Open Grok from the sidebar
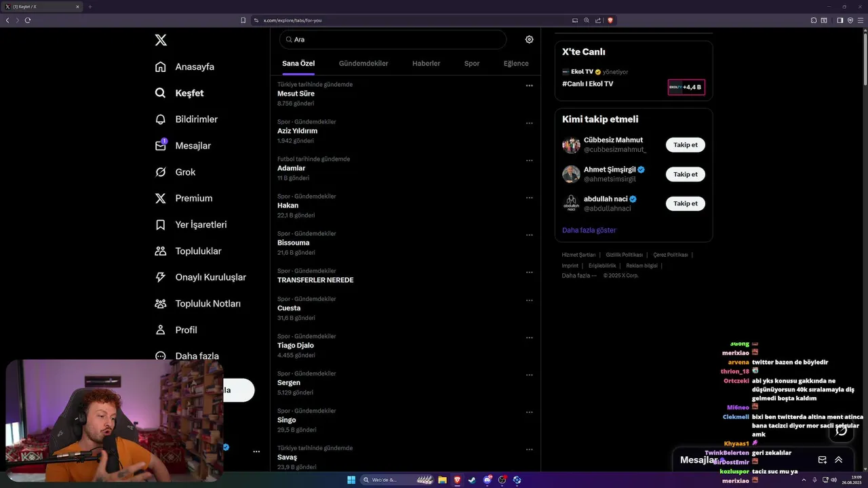The image size is (868, 488). [x=175, y=172]
